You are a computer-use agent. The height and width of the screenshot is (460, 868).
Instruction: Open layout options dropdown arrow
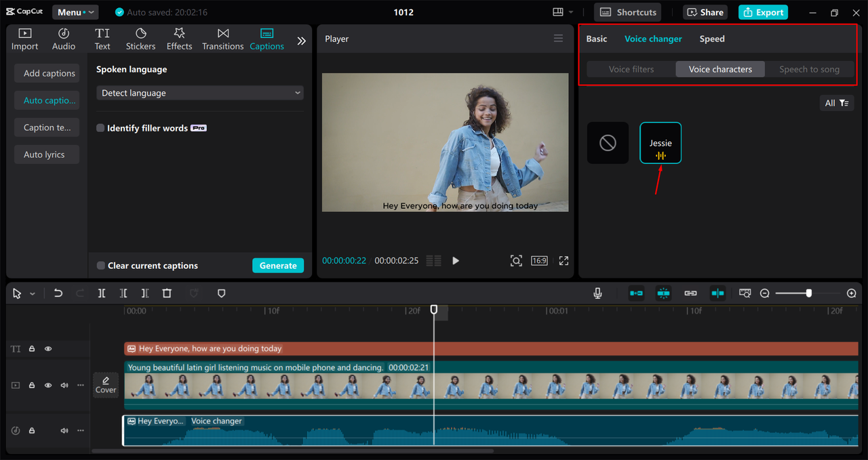(x=571, y=12)
